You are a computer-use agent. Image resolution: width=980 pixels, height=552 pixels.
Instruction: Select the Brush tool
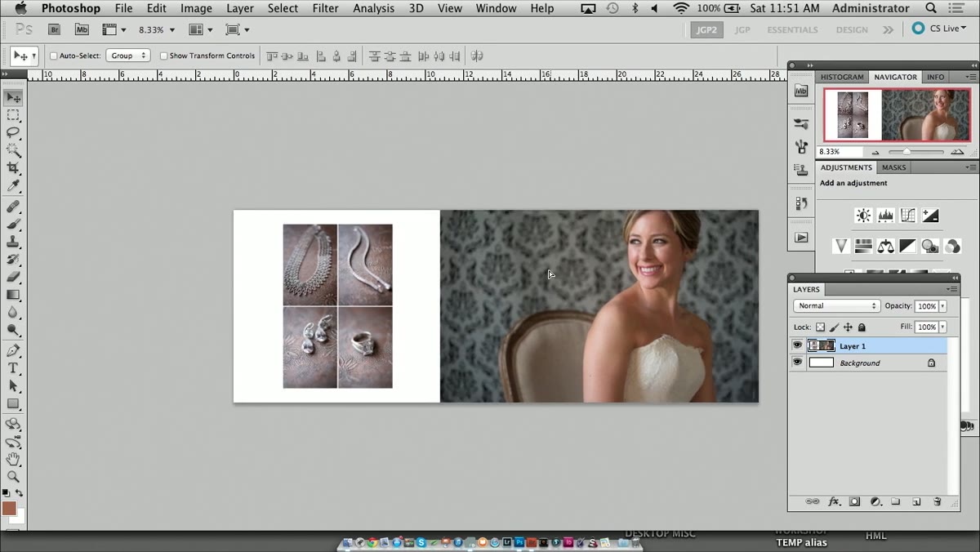click(13, 224)
